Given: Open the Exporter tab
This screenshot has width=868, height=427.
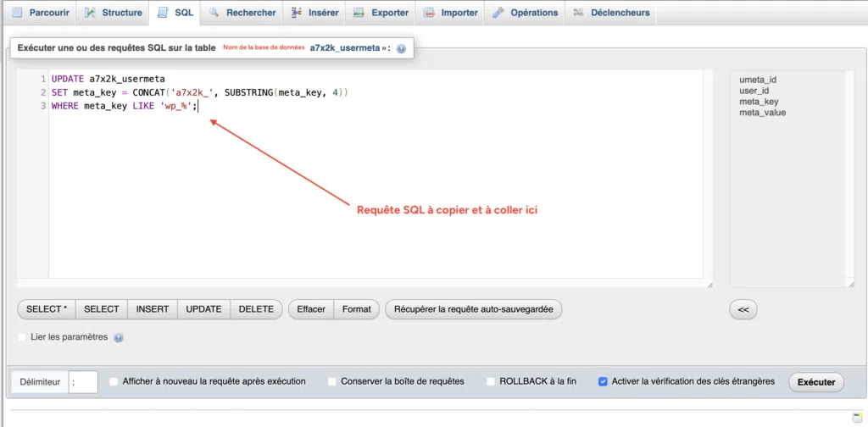Looking at the screenshot, I should tap(381, 12).
